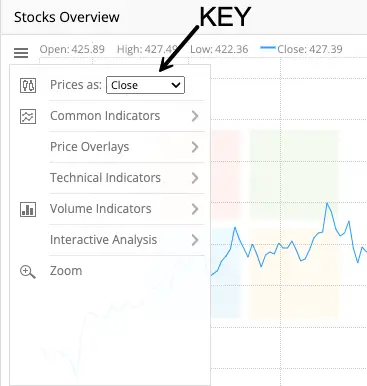Expand Interactive Analysis chevron arrow
This screenshot has height=386, width=367.
pos(195,240)
